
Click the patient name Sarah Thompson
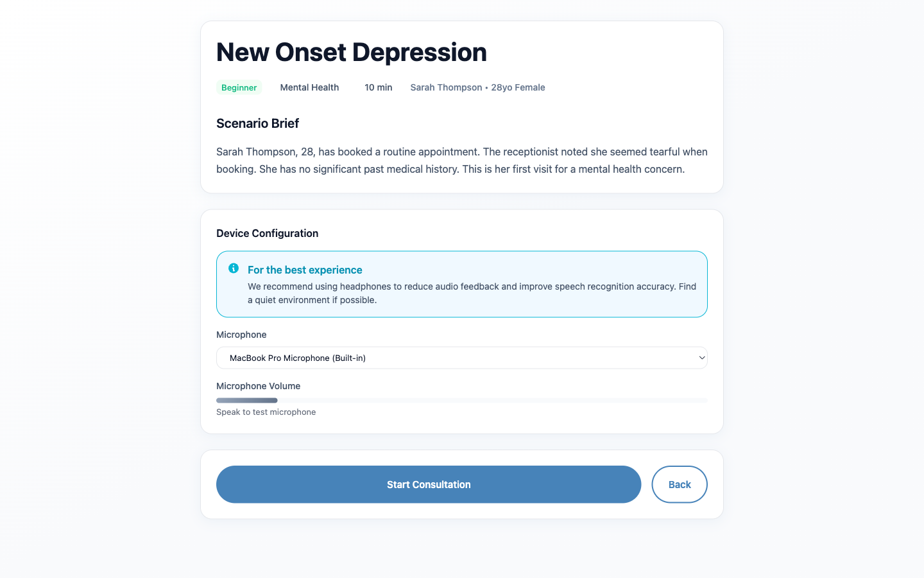446,87
